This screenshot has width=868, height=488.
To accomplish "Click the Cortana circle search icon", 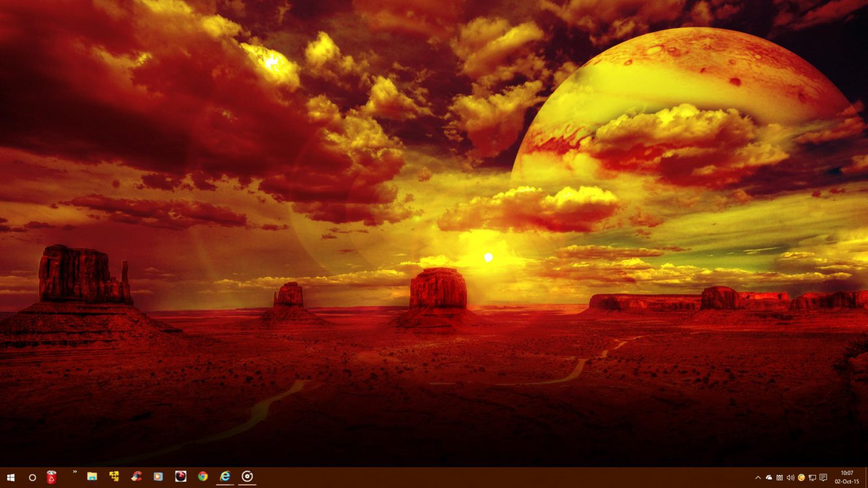I will (33, 477).
